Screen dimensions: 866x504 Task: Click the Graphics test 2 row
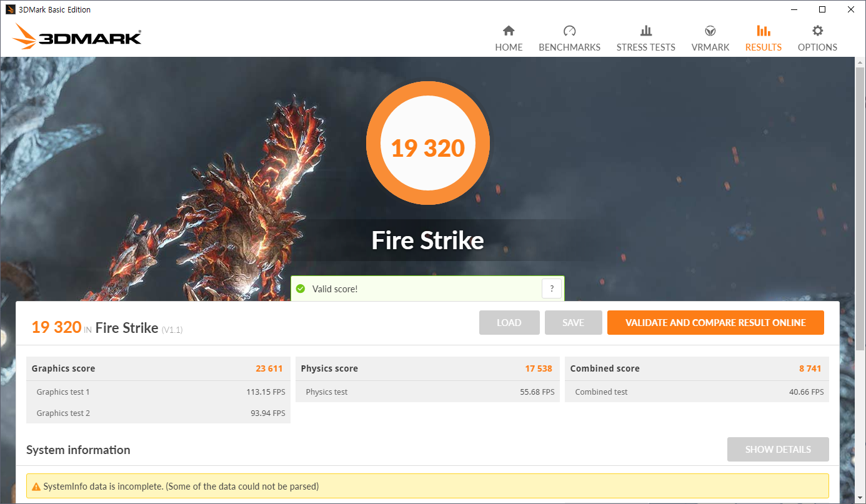[158, 413]
